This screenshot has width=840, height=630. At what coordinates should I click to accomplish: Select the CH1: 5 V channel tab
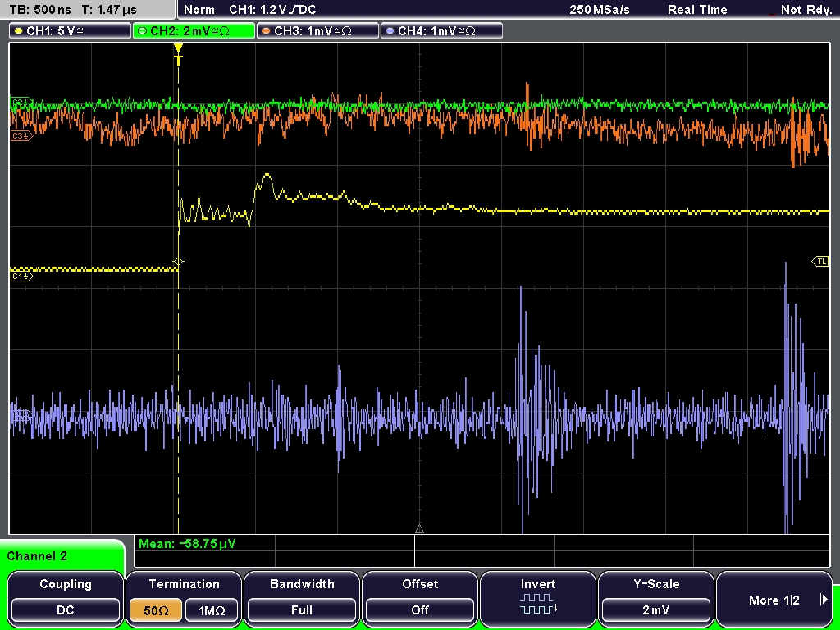(71, 31)
